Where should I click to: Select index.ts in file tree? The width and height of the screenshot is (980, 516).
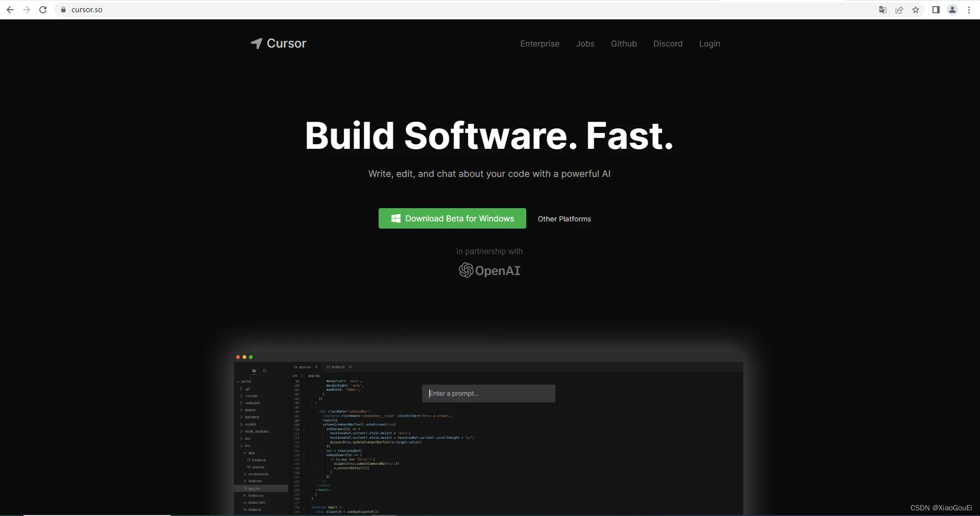click(x=252, y=510)
